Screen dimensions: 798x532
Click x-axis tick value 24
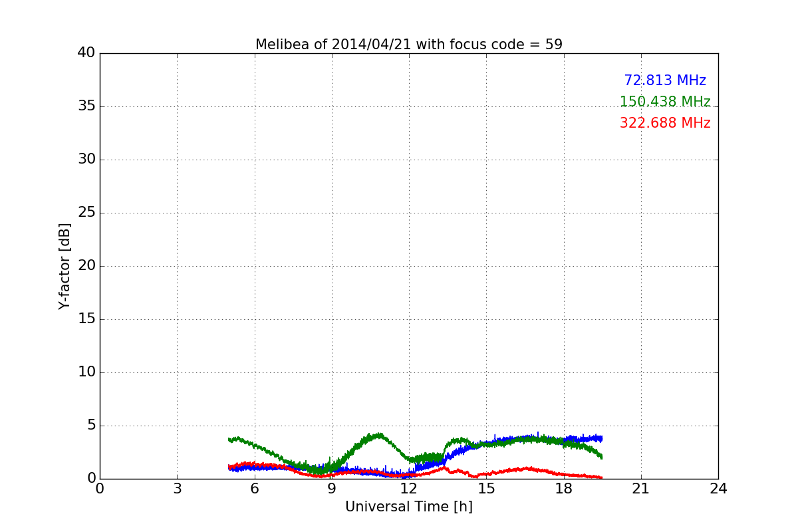(718, 489)
